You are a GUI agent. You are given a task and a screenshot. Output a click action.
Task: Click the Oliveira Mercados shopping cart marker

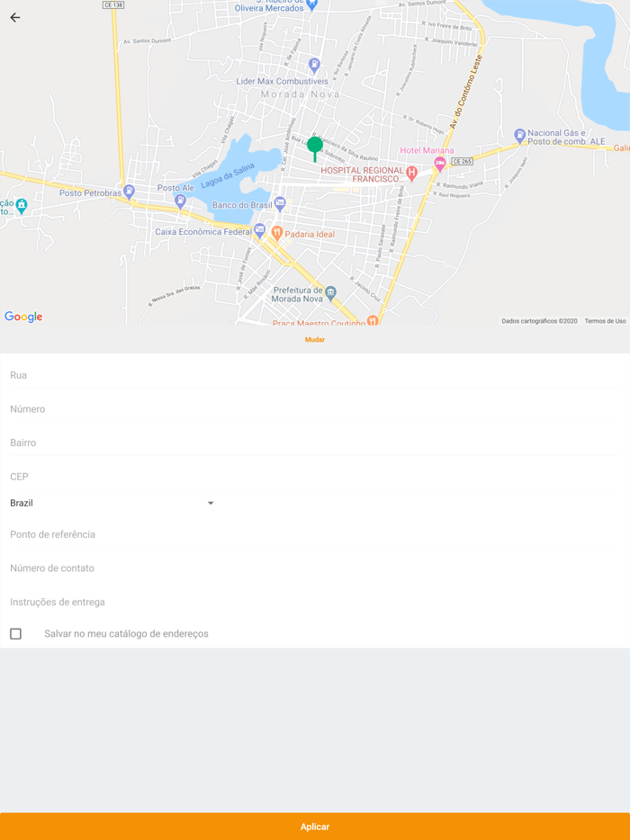313,5
